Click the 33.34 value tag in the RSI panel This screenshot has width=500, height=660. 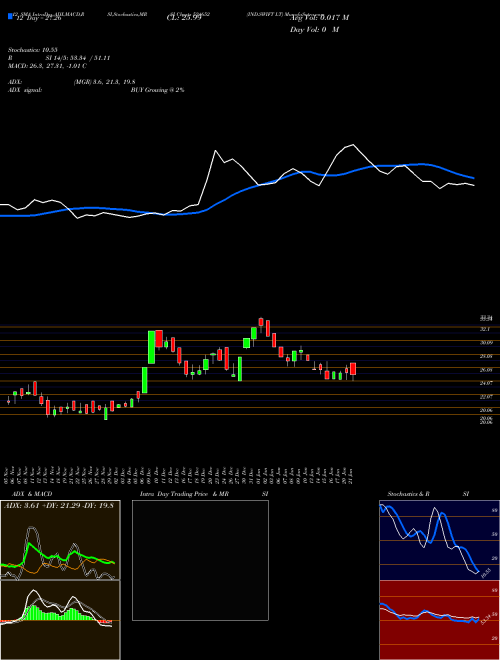pos(486,619)
